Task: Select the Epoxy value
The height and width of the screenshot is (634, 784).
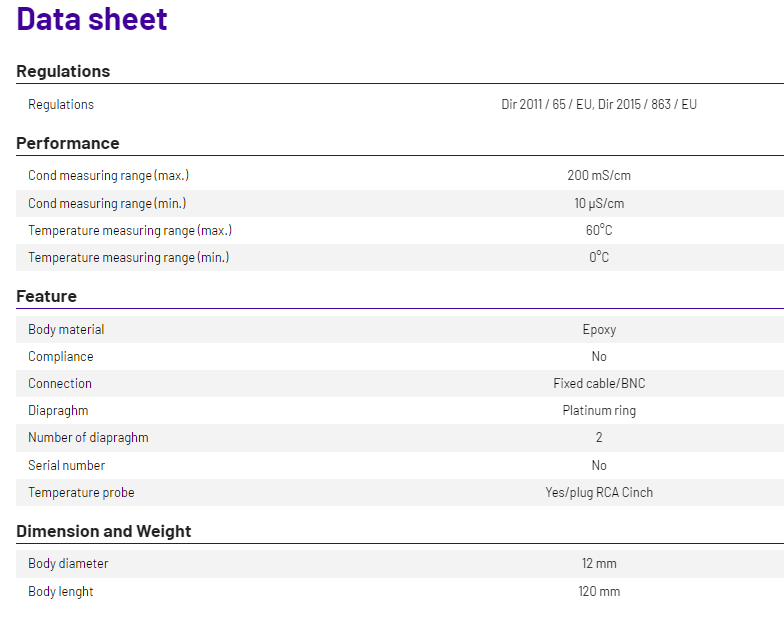Action: point(599,329)
